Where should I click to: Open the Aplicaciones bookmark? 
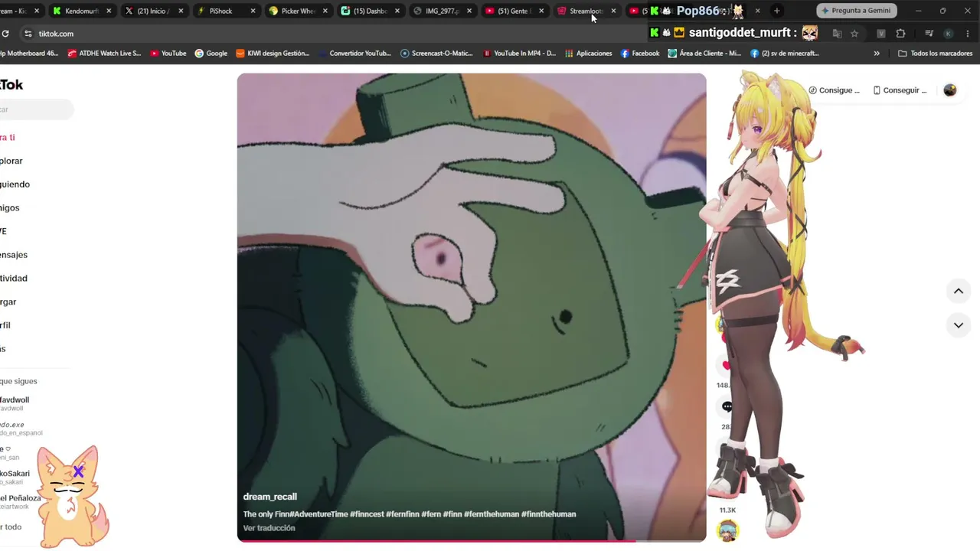pyautogui.click(x=588, y=54)
